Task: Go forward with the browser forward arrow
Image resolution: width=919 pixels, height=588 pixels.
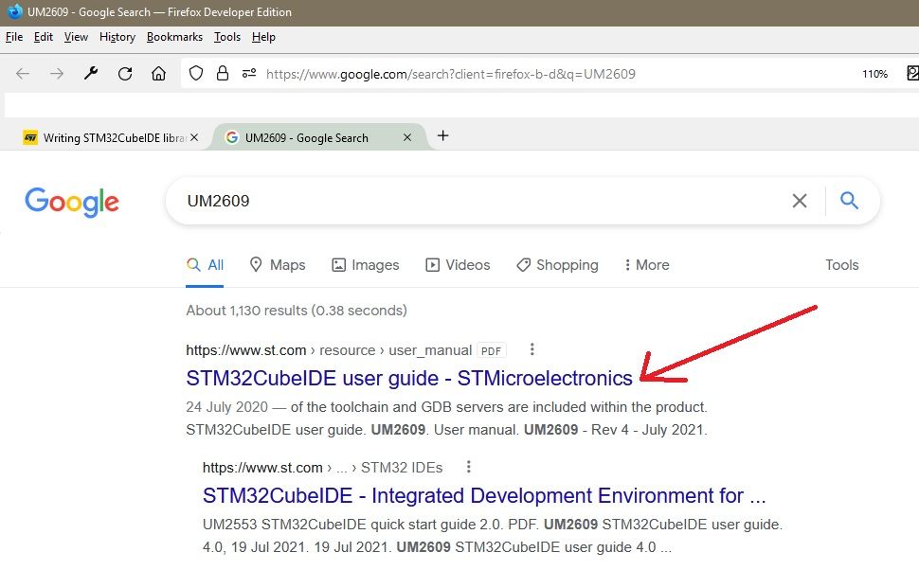Action: click(x=57, y=74)
